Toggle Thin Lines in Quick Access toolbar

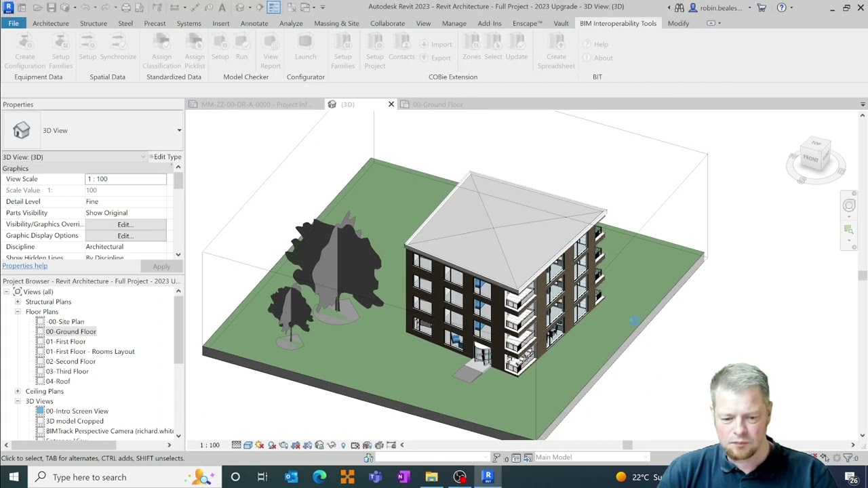[x=273, y=7]
